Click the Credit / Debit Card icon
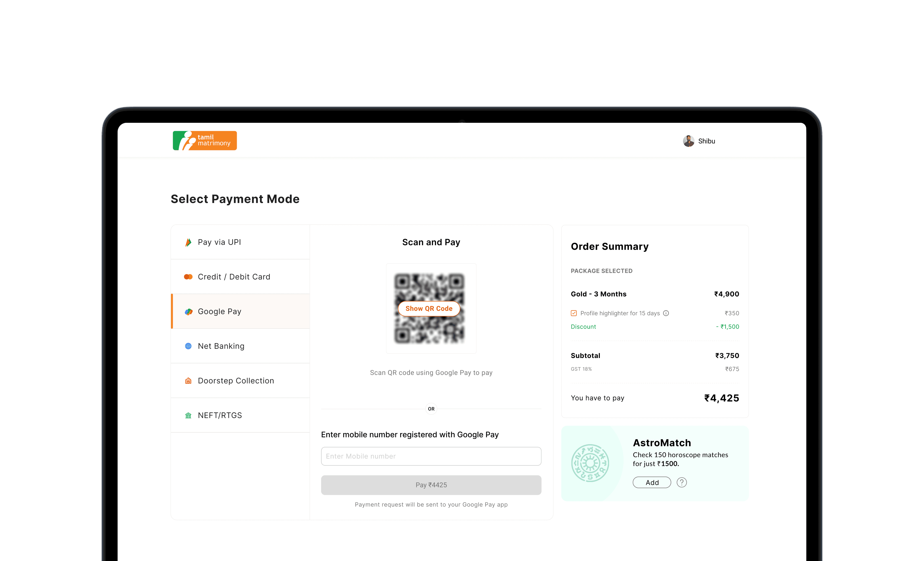This screenshot has width=924, height=561. coord(188,277)
